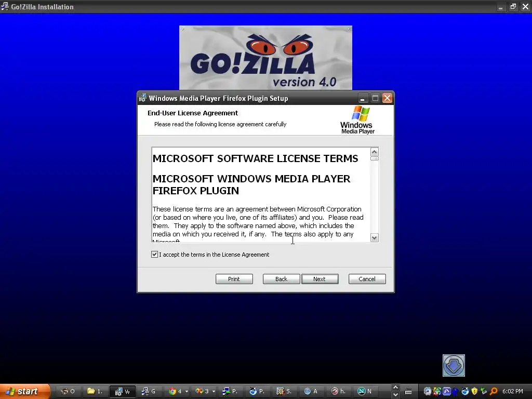The width and height of the screenshot is (532, 399).
Task: Close the Go!Zilla Installation window
Action: click(x=525, y=6)
